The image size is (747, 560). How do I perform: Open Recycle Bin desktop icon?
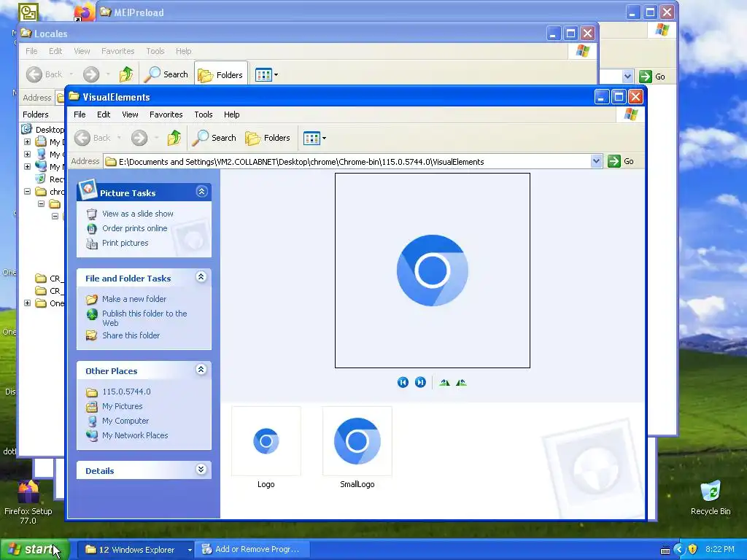(711, 497)
